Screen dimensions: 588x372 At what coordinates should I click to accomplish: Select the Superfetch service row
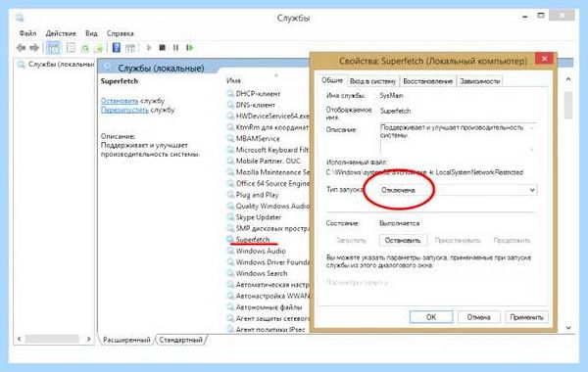(253, 240)
